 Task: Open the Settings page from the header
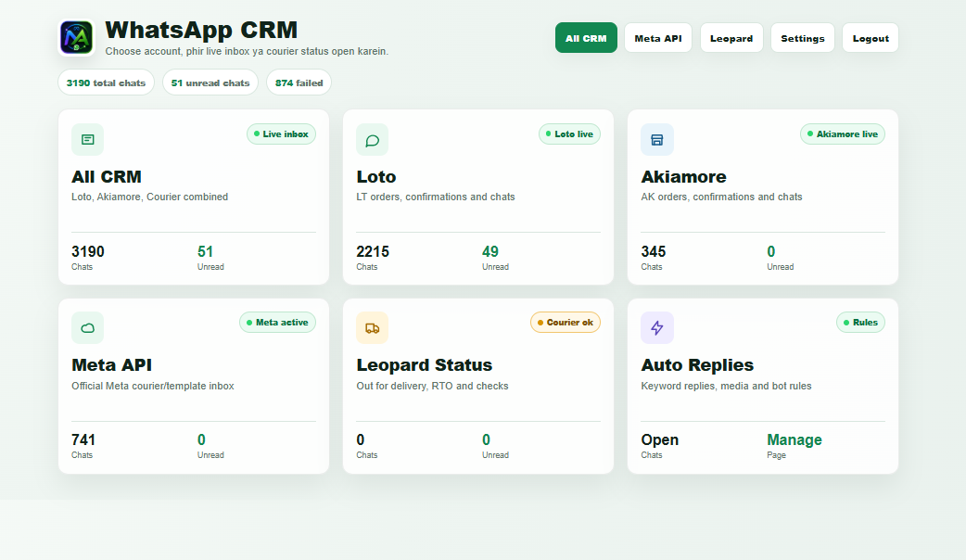click(802, 38)
